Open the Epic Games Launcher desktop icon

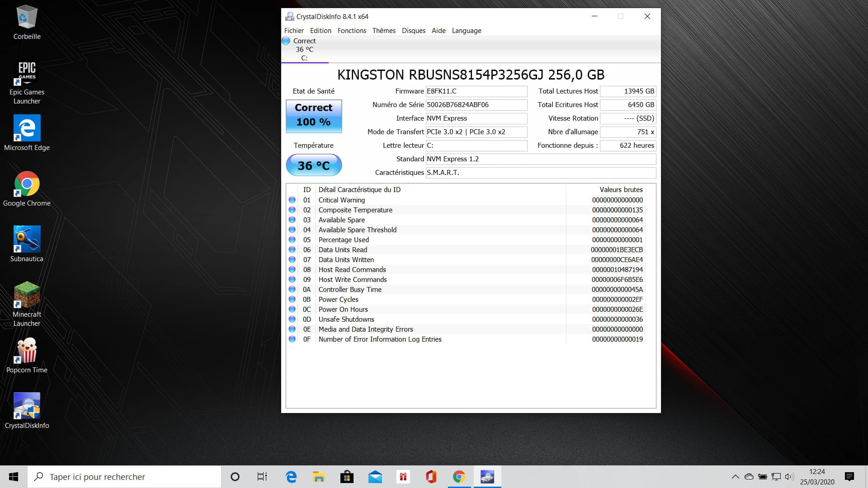[27, 82]
